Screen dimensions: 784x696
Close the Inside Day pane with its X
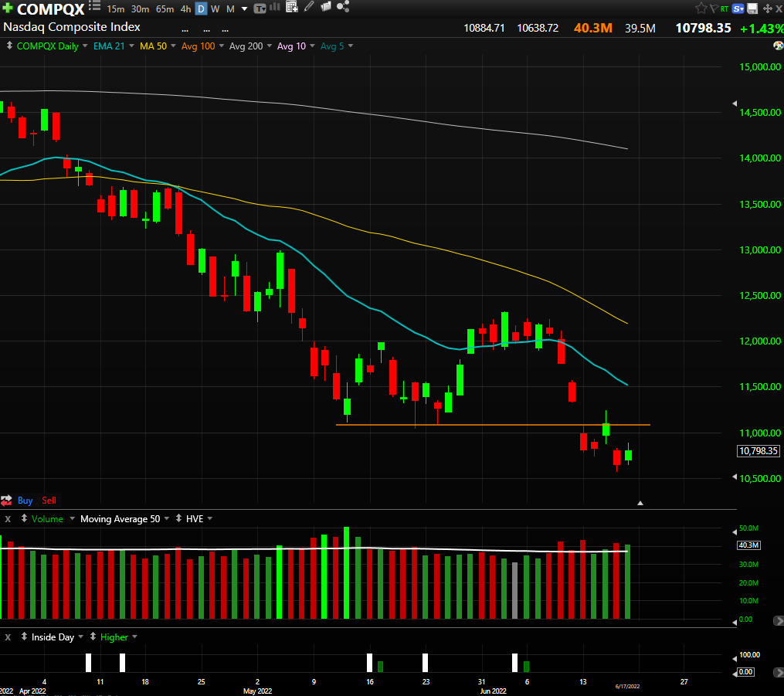coord(8,637)
